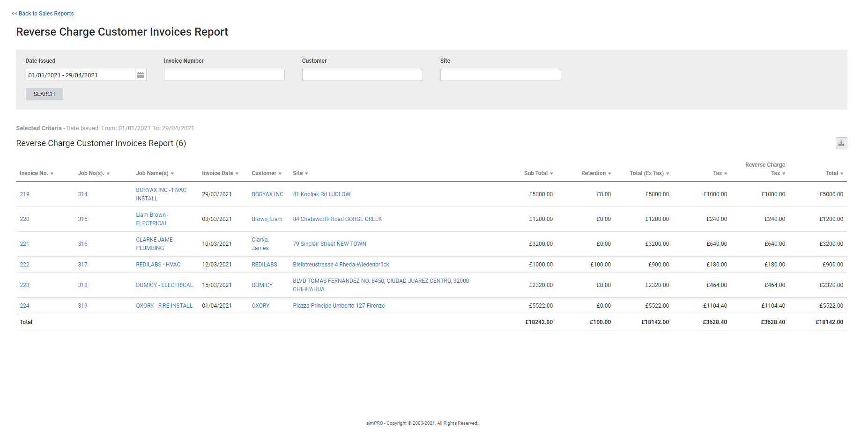Sort by Job Name(s) column
Viewport: 868px width, 435px height.
click(x=155, y=173)
